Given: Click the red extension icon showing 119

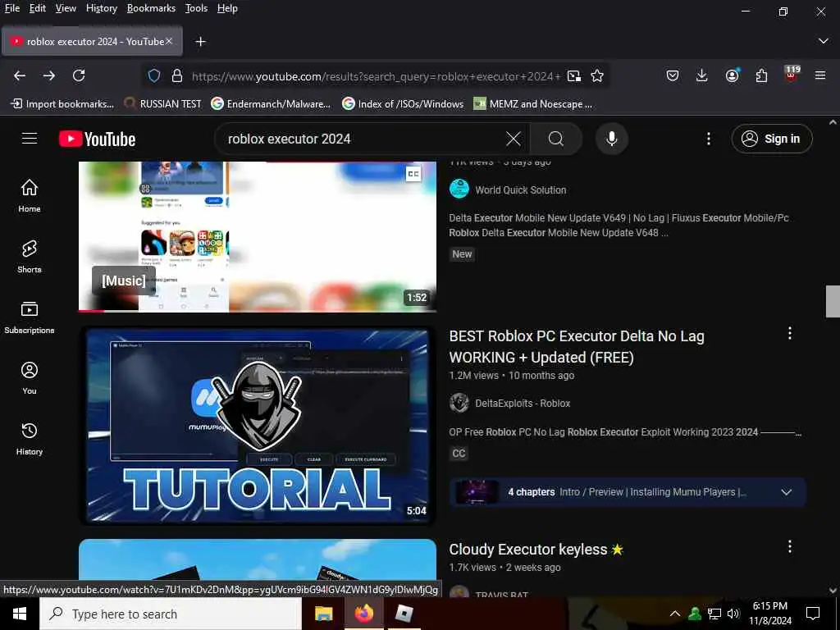Looking at the screenshot, I should point(792,74).
